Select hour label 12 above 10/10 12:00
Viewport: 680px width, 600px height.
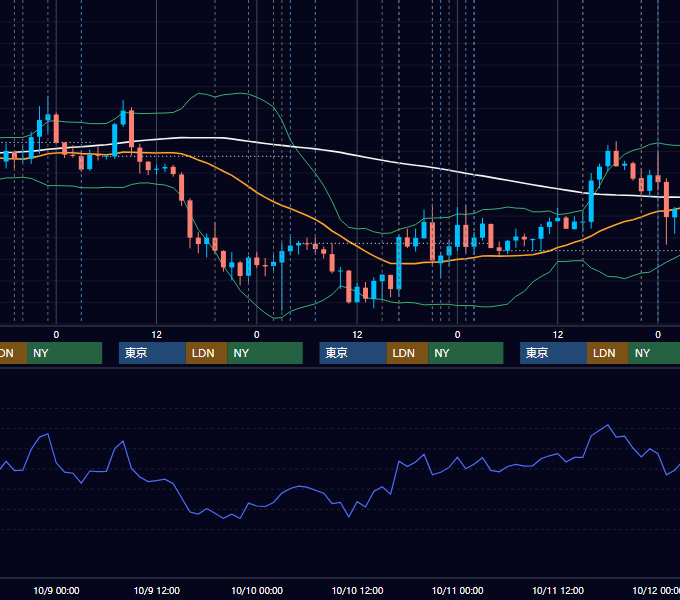pyautogui.click(x=357, y=335)
